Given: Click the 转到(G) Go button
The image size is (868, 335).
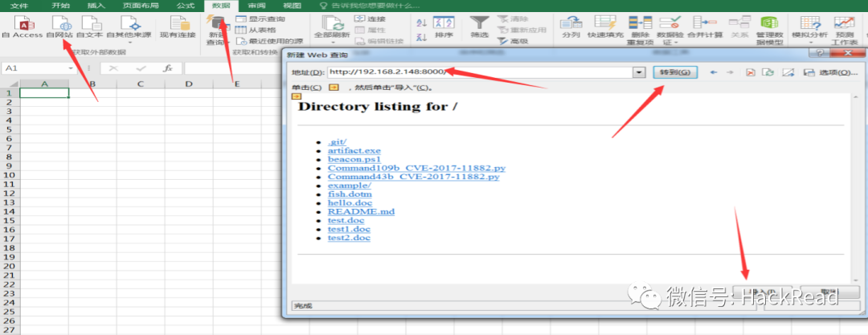Looking at the screenshot, I should coord(675,72).
